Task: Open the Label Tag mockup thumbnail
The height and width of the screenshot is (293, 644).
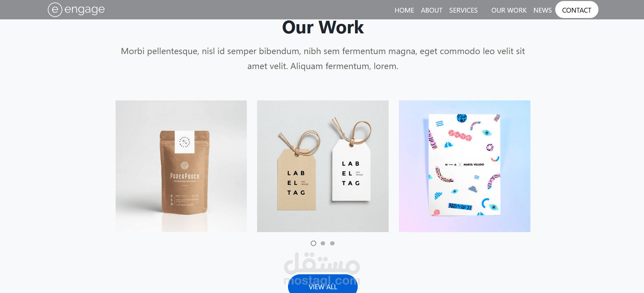Action: coord(323,166)
